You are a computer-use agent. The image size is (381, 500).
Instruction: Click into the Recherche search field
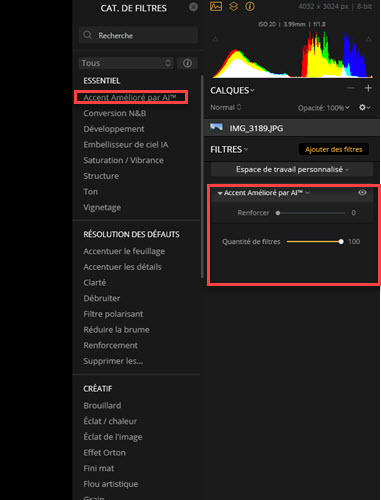[138, 35]
